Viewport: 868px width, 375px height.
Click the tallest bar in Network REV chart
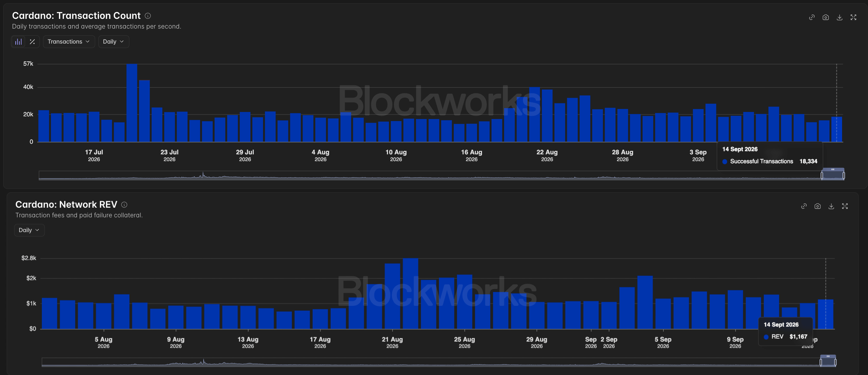pyautogui.click(x=410, y=293)
